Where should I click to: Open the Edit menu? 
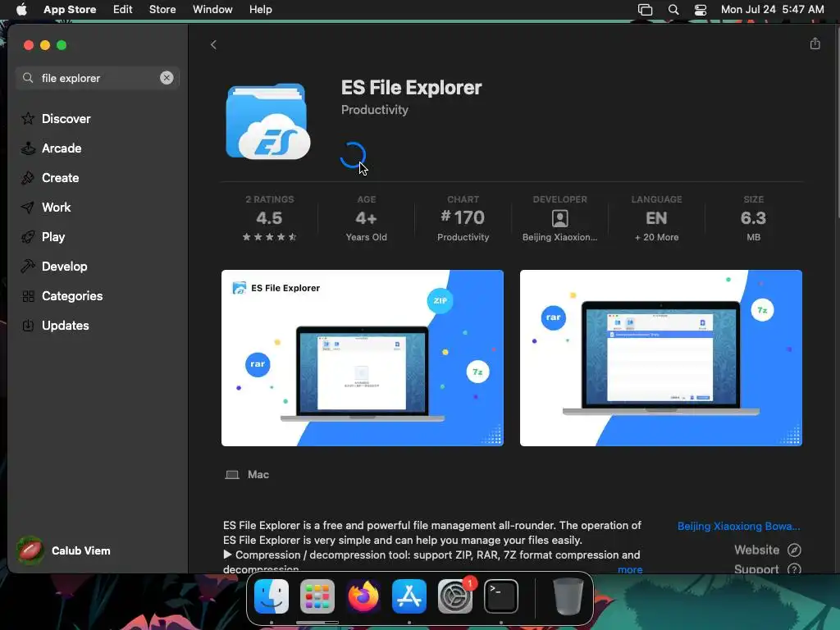[123, 10]
